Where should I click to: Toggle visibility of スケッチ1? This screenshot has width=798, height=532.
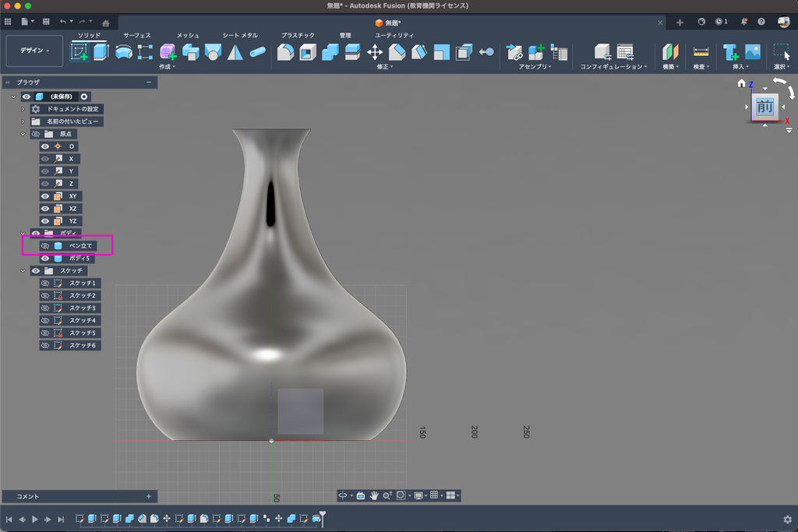coord(45,284)
